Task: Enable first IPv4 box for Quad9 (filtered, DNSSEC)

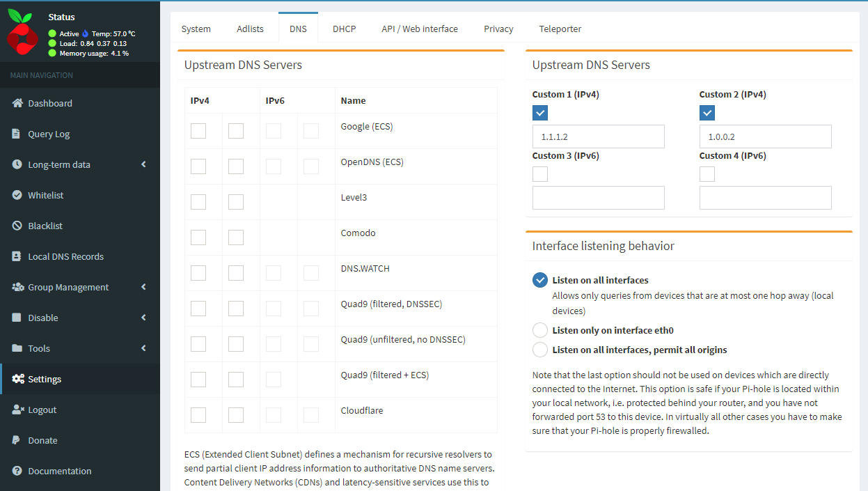Action: click(198, 308)
